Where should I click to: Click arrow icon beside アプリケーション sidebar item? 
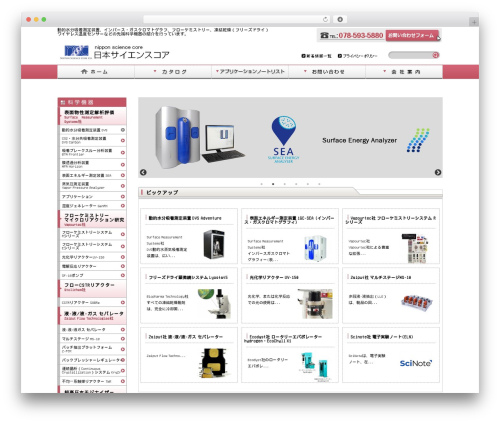[x=123, y=196]
